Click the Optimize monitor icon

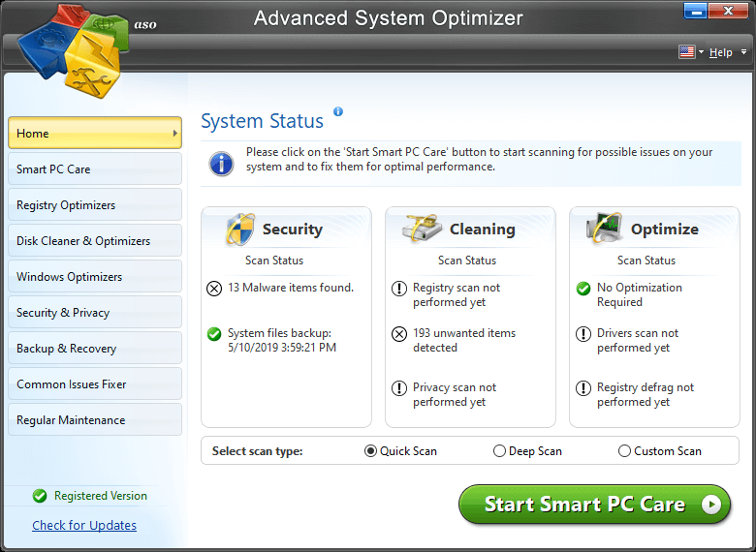pyautogui.click(x=604, y=228)
